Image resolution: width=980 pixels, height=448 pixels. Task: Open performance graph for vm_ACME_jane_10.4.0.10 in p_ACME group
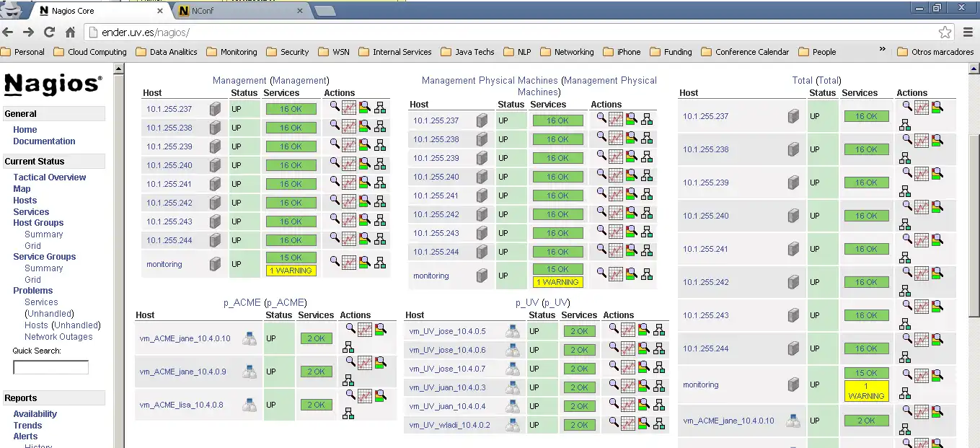[365, 330]
